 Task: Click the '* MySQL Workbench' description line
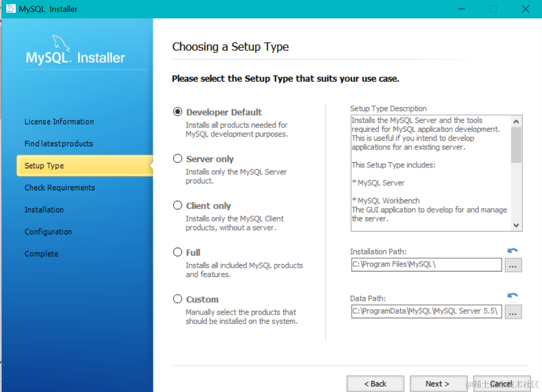pyautogui.click(x=386, y=201)
